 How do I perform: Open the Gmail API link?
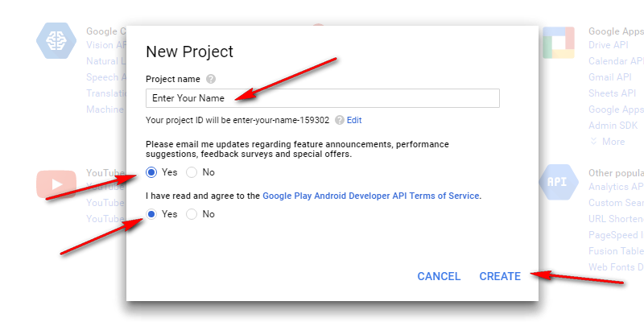click(x=610, y=77)
